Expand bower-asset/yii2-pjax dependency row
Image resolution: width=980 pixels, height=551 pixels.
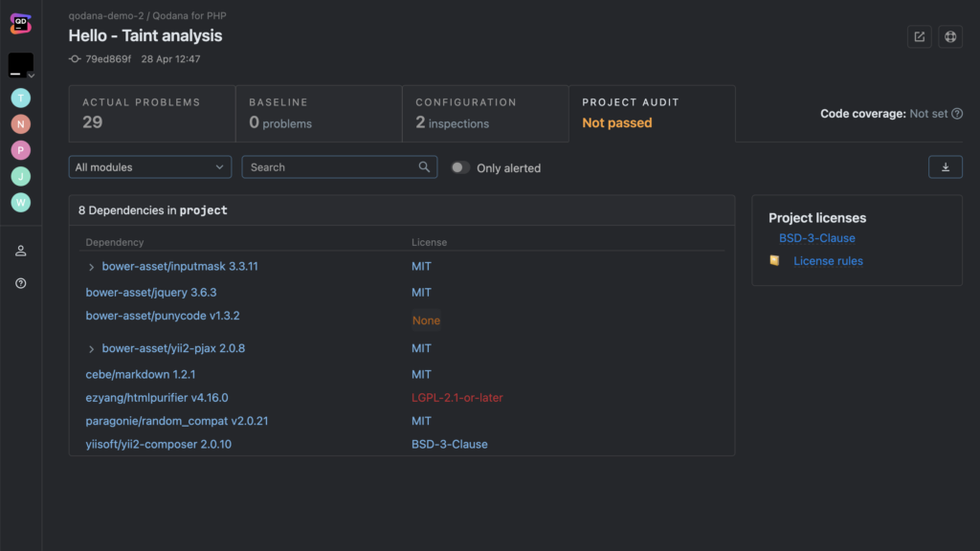91,348
